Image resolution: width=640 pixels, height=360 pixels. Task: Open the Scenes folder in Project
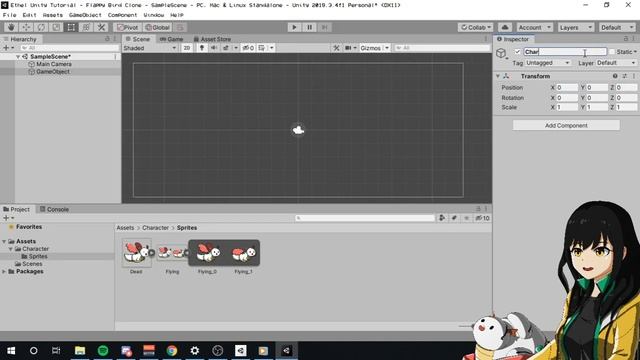32,264
